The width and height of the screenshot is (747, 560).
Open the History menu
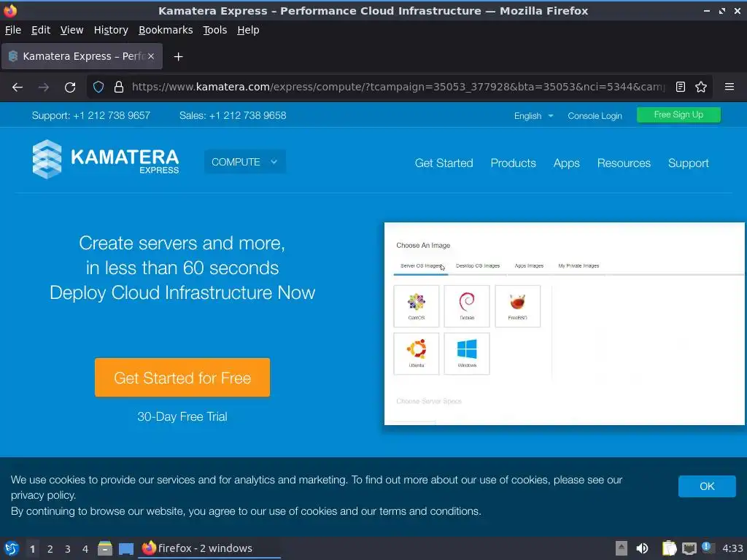coord(111,30)
